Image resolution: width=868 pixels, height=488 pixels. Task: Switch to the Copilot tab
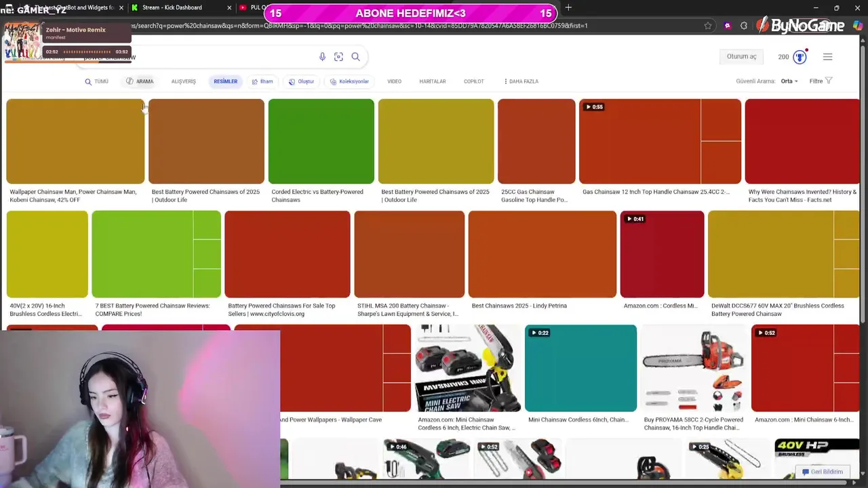coord(473,81)
